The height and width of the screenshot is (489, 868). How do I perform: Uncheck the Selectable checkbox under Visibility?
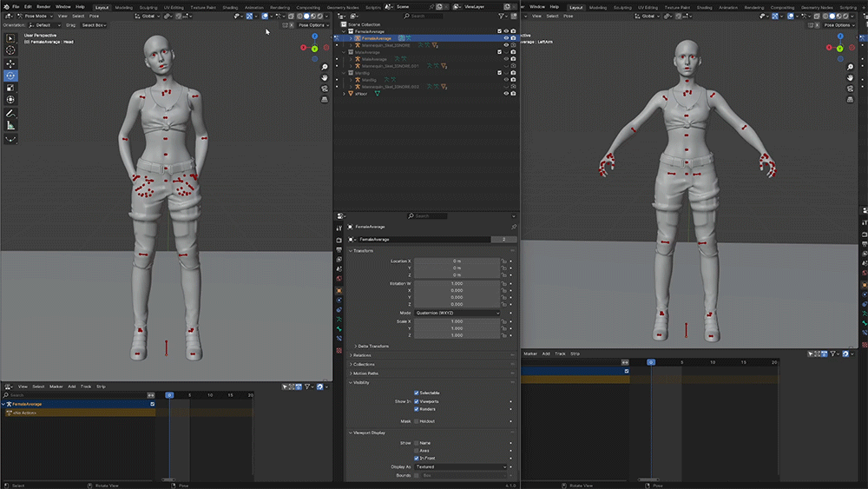pyautogui.click(x=417, y=393)
